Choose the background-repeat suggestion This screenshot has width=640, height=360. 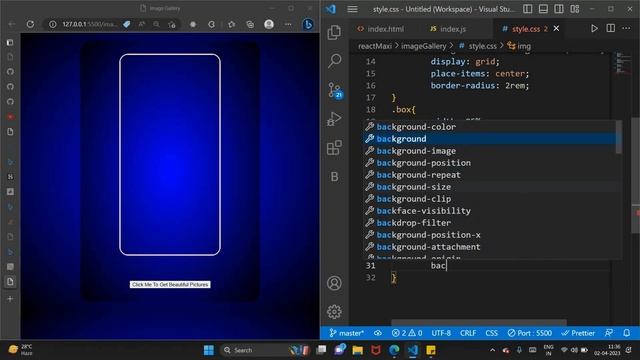490,175
